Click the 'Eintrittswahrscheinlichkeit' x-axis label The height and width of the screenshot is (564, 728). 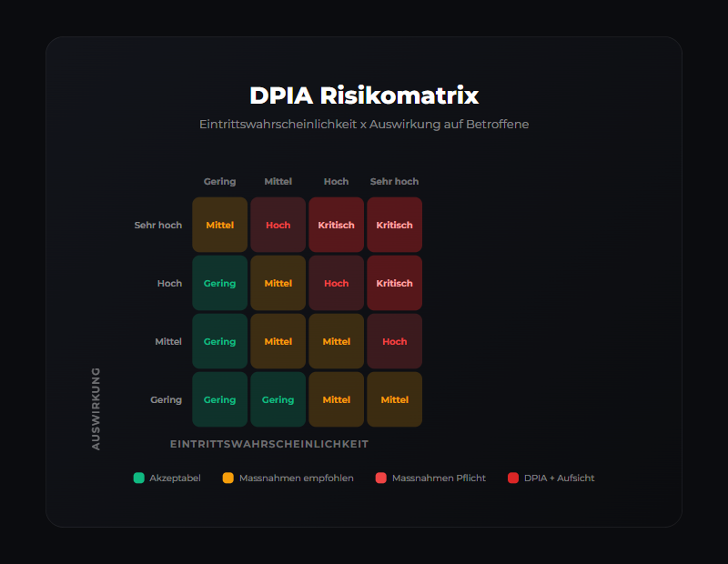269,444
